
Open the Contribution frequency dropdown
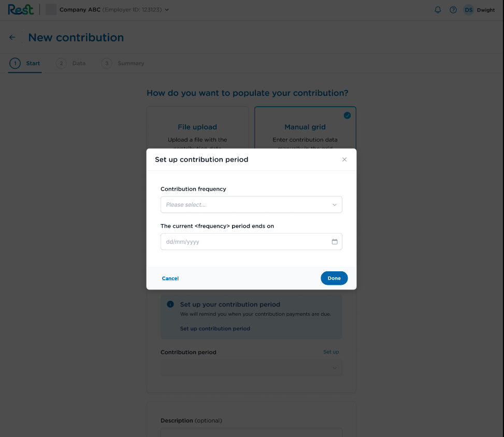pyautogui.click(x=251, y=205)
